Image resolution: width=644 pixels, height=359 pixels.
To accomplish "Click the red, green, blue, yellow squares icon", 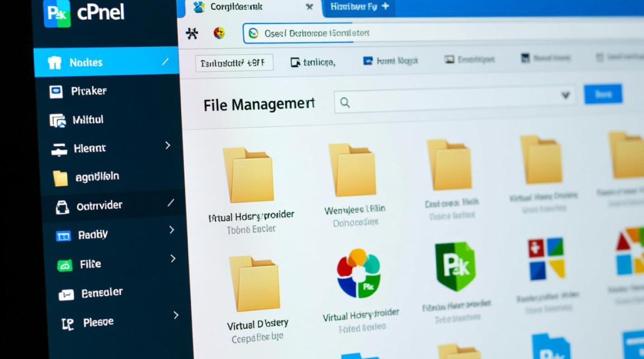I will (x=547, y=259).
